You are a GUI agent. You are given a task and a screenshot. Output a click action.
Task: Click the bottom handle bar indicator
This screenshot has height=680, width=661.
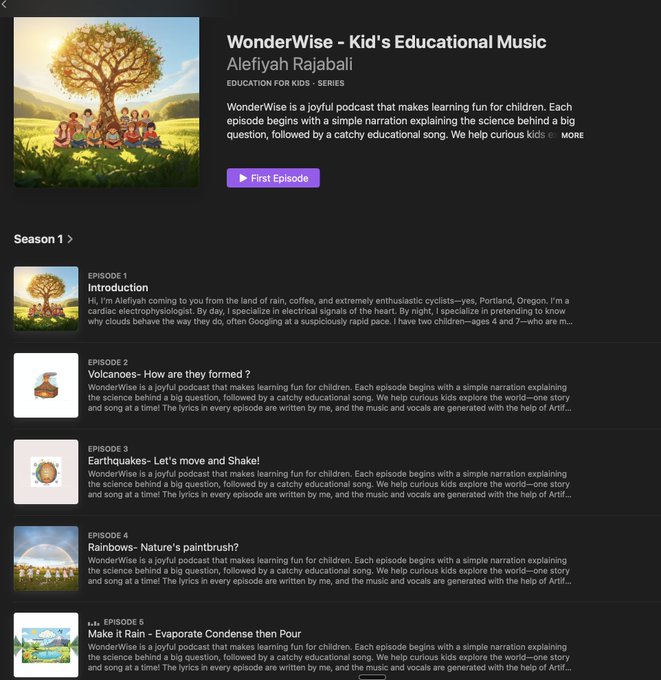372,677
